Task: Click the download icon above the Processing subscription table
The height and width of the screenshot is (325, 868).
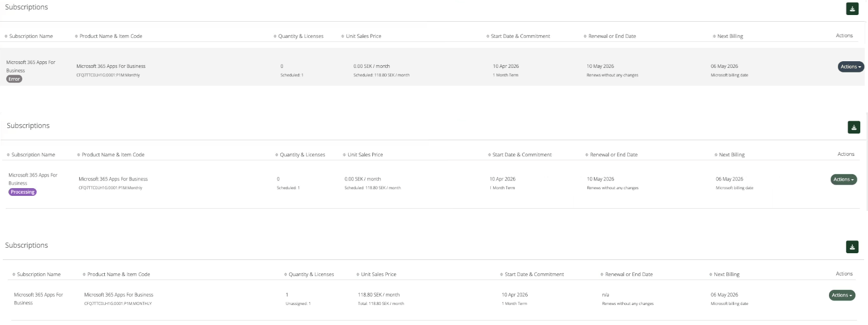Action: point(854,127)
